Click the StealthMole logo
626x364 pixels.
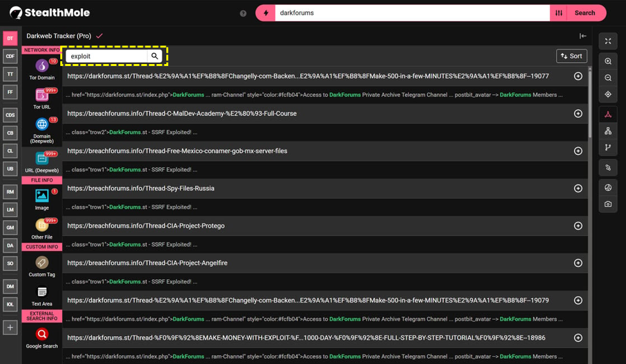tap(50, 13)
